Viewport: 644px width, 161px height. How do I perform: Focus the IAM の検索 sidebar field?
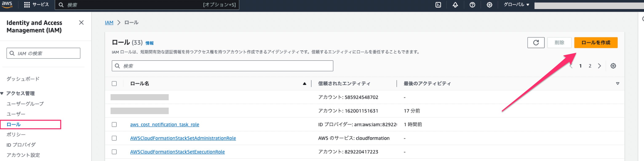[x=43, y=53]
